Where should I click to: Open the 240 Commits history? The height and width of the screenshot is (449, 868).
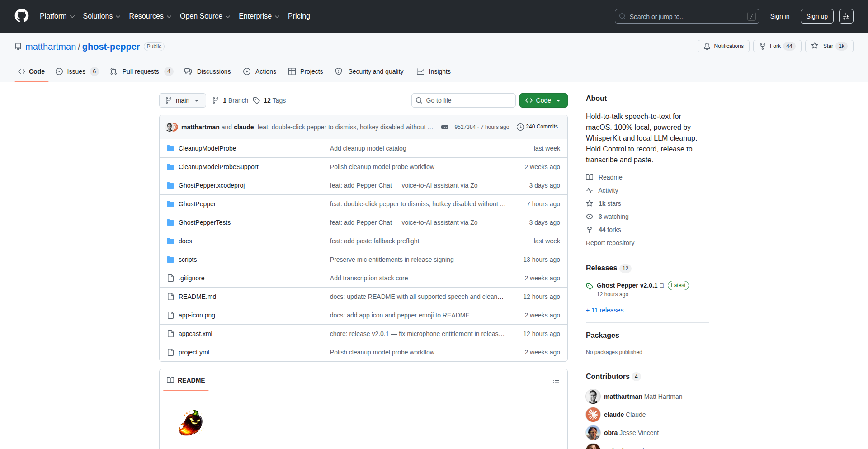click(537, 127)
